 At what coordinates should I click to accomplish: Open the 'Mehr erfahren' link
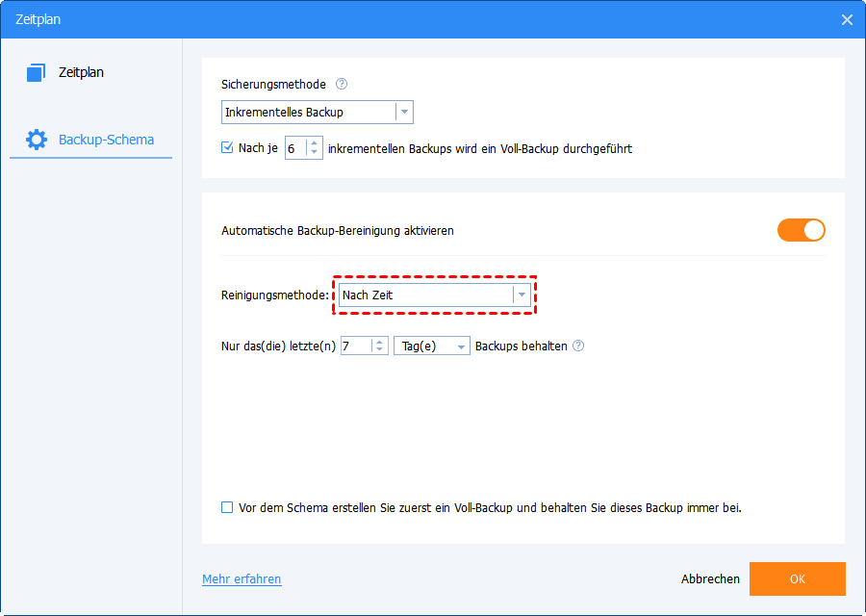pyautogui.click(x=242, y=579)
